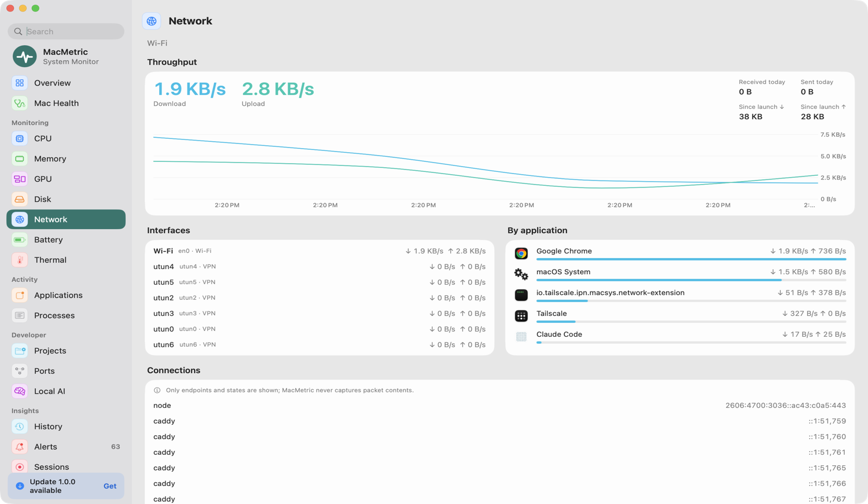
Task: Click the node connection row
Action: point(499,406)
